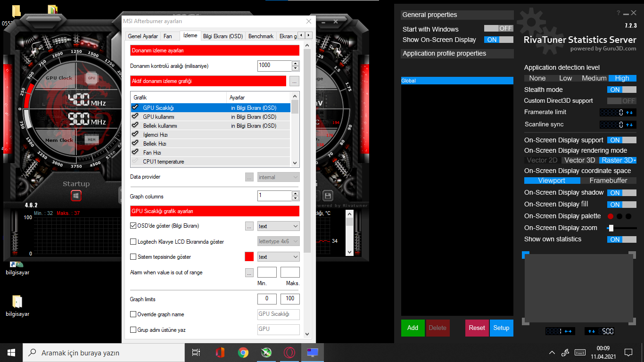Toggle Show On-Screen Display switch
Screen dimensions: 644x362
coord(499,40)
